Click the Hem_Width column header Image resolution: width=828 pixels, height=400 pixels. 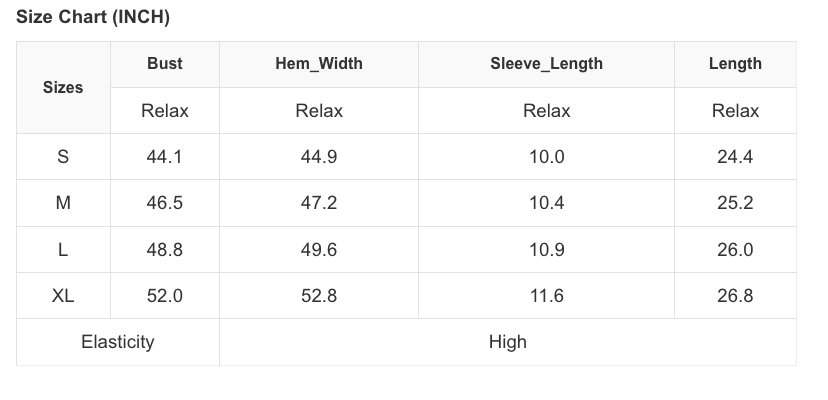coord(319,64)
